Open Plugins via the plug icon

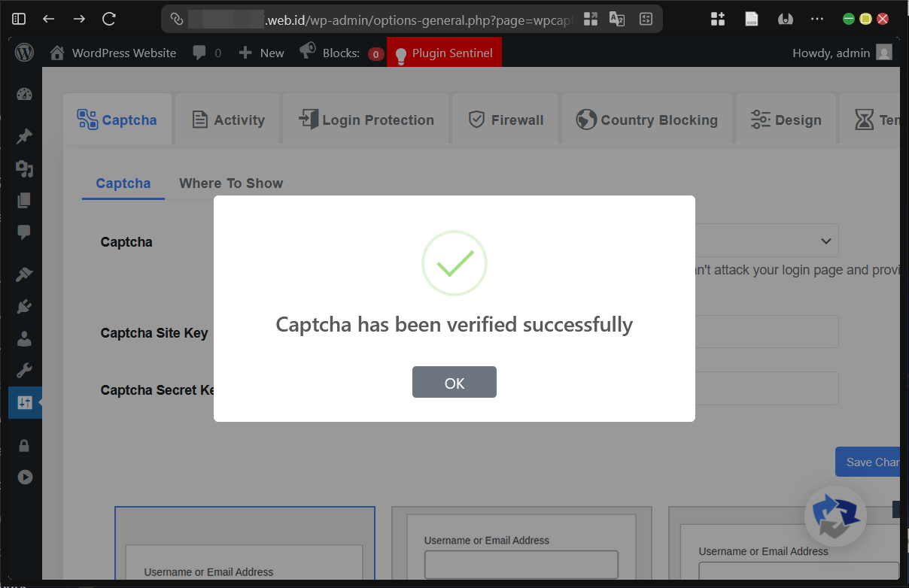25,306
